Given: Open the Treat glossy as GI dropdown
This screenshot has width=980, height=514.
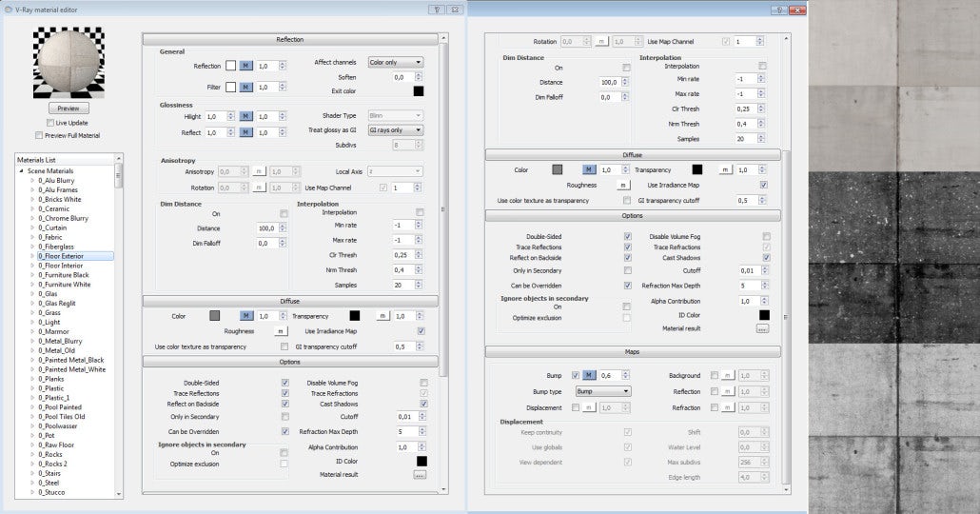Looking at the screenshot, I should pos(395,129).
